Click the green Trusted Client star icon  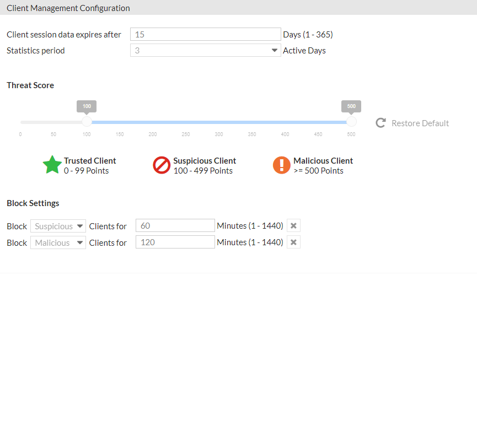point(52,165)
